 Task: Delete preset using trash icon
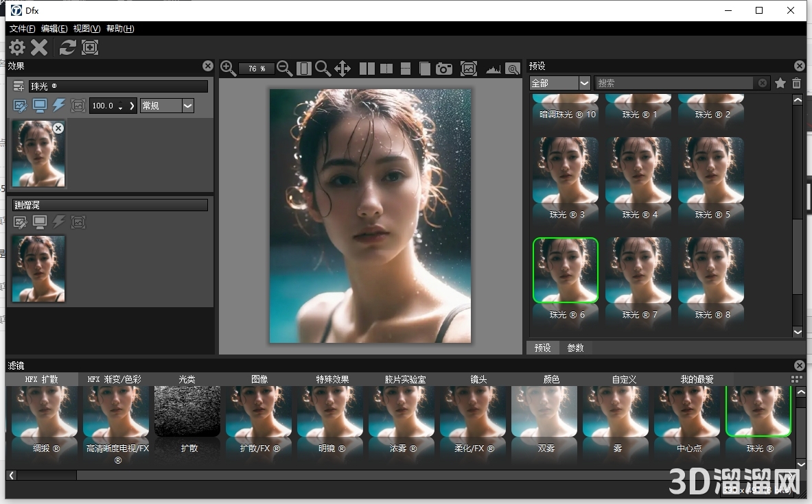[x=796, y=83]
